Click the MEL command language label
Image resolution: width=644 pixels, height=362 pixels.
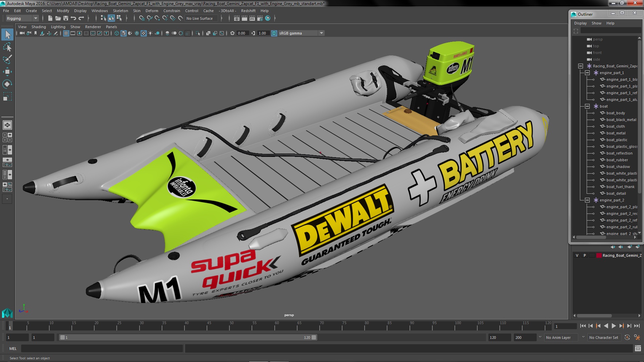pos(13,349)
